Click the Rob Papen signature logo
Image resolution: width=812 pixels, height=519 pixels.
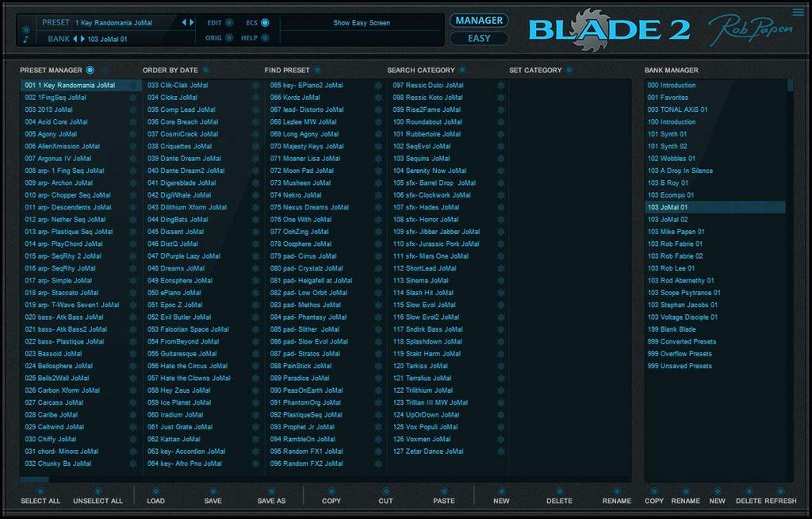(749, 29)
